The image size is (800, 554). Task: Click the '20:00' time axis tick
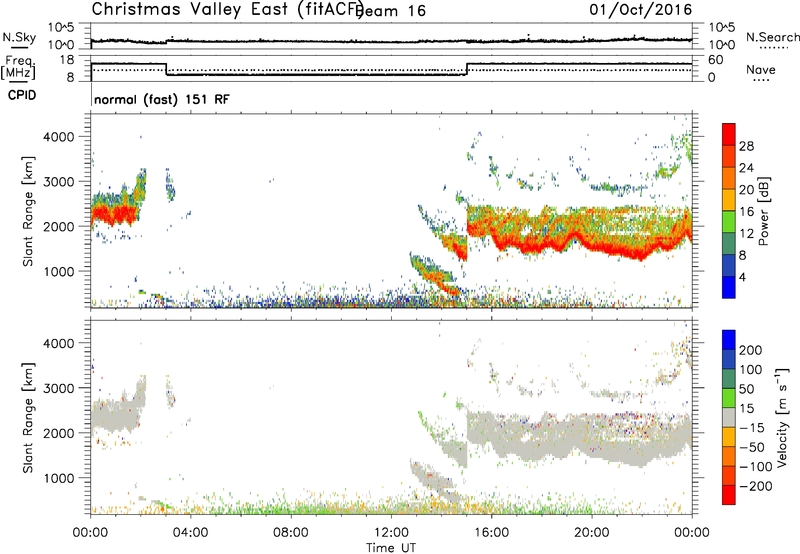(592, 533)
